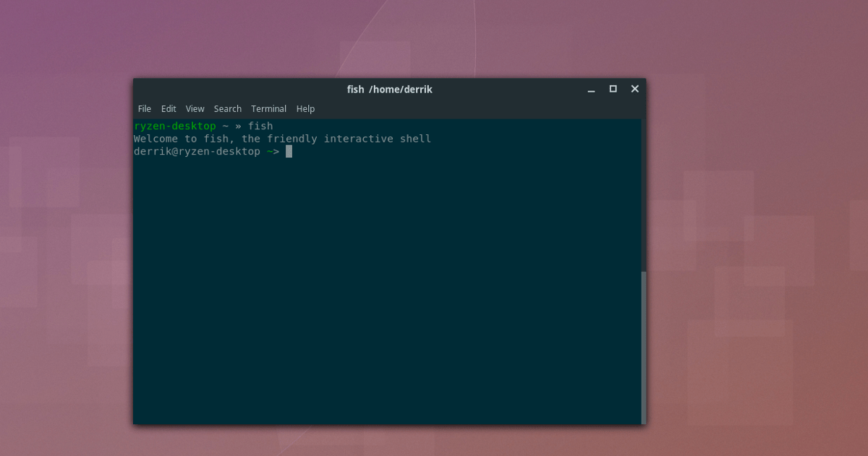Open the Search menu
Image resolution: width=868 pixels, height=456 pixels.
[x=228, y=108]
